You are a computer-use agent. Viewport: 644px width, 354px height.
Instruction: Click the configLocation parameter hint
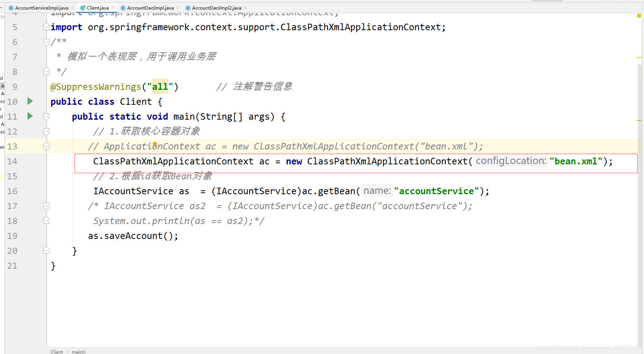click(x=511, y=161)
